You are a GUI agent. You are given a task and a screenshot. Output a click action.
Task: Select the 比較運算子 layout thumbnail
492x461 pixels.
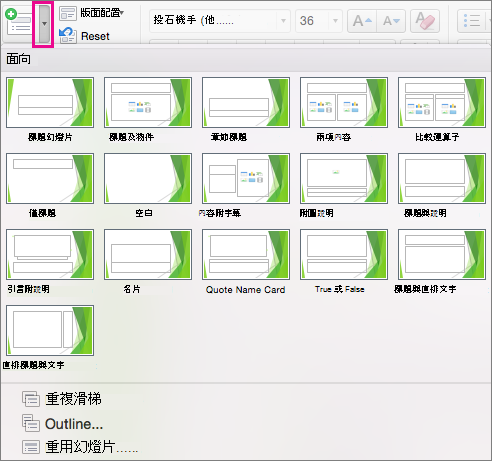pos(442,103)
